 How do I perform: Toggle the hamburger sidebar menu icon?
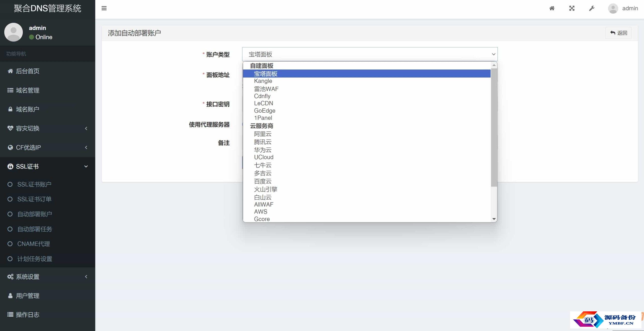104,8
